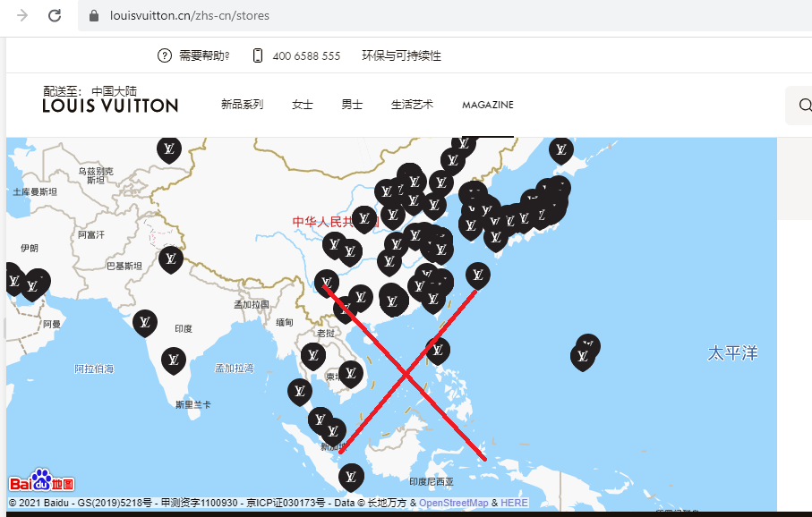Viewport: 812px width, 517px height.
Task: Select store pin over 中华人民共和国 label
Action: click(x=364, y=218)
